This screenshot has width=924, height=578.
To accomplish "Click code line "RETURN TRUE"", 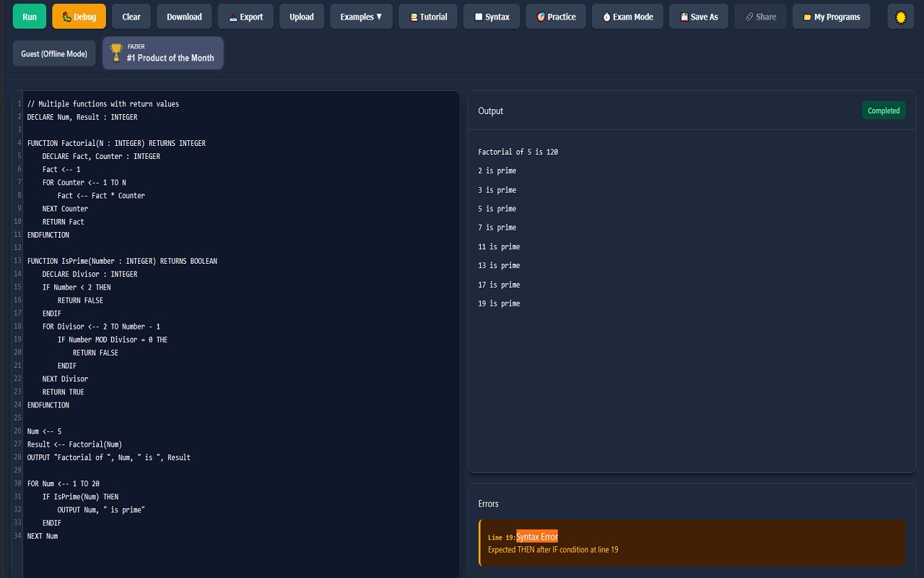I will pos(64,392).
